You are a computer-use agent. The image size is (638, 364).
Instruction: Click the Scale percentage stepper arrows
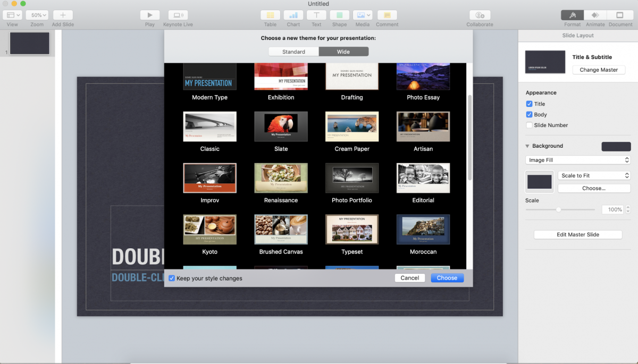(628, 210)
